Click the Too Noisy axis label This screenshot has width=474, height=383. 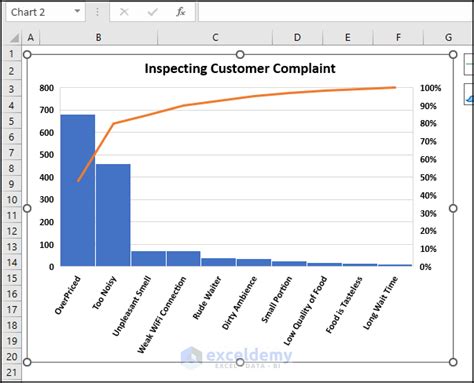pos(104,293)
